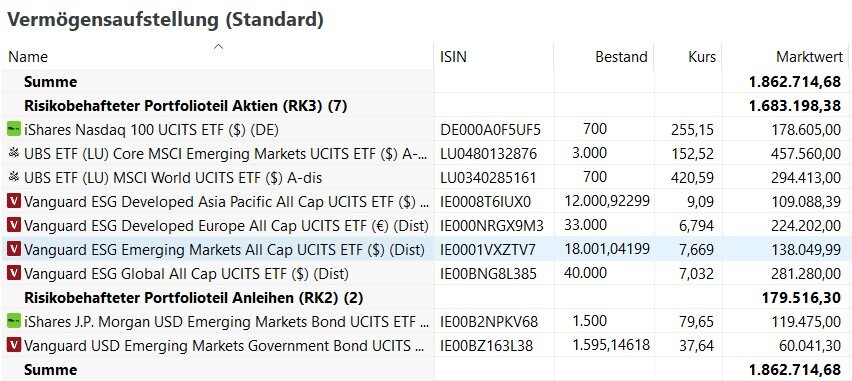Sort by the Bestand column header

pyautogui.click(x=621, y=57)
